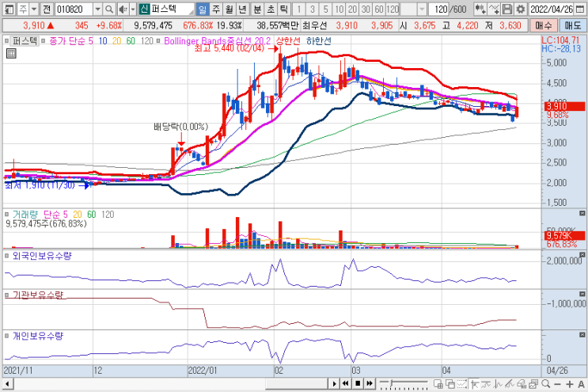Close the 기관보유수량 panel x icon
588x392 pixels.
[582, 294]
